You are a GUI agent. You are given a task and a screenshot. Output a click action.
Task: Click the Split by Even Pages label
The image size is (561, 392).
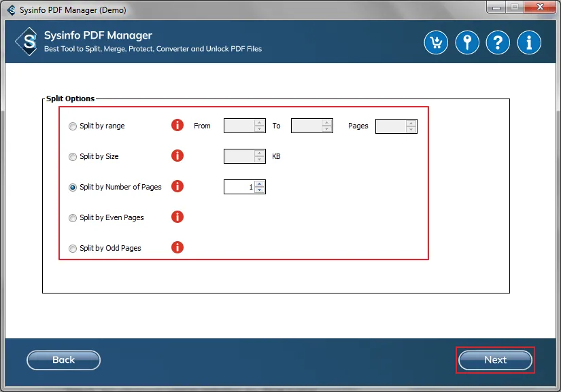tap(112, 217)
